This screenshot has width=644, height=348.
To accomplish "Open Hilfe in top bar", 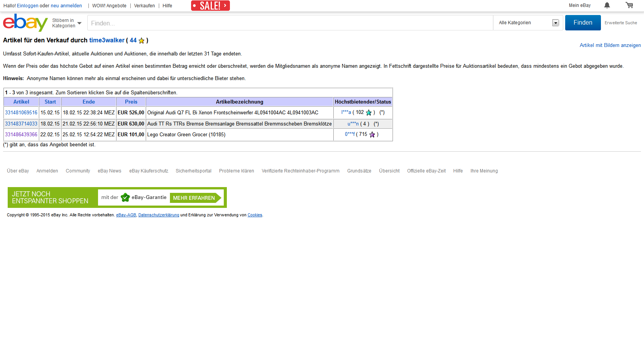I will click(x=167, y=6).
